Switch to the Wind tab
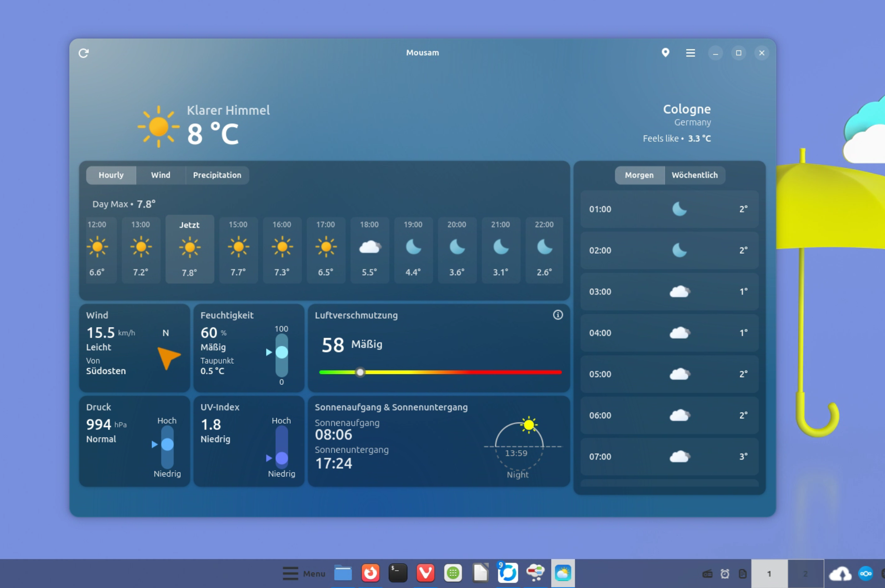The width and height of the screenshot is (885, 588). pos(160,175)
